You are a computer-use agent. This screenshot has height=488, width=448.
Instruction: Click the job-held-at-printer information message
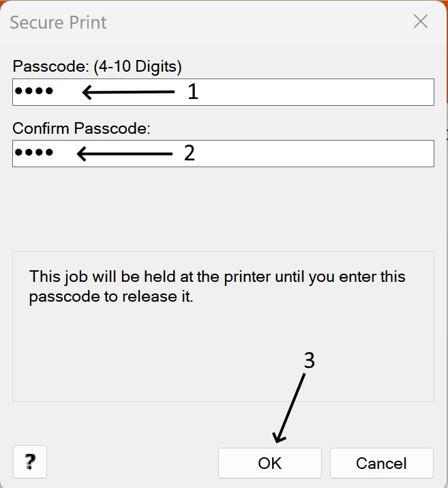[217, 287]
